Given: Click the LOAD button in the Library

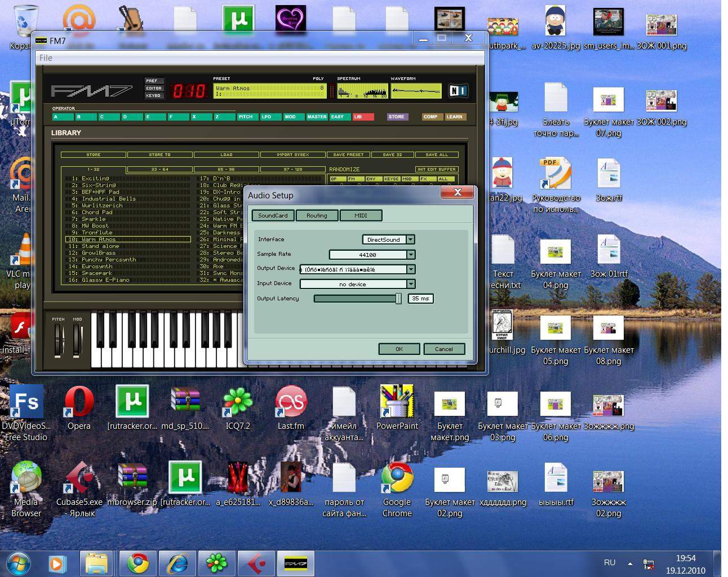Looking at the screenshot, I should pyautogui.click(x=226, y=154).
